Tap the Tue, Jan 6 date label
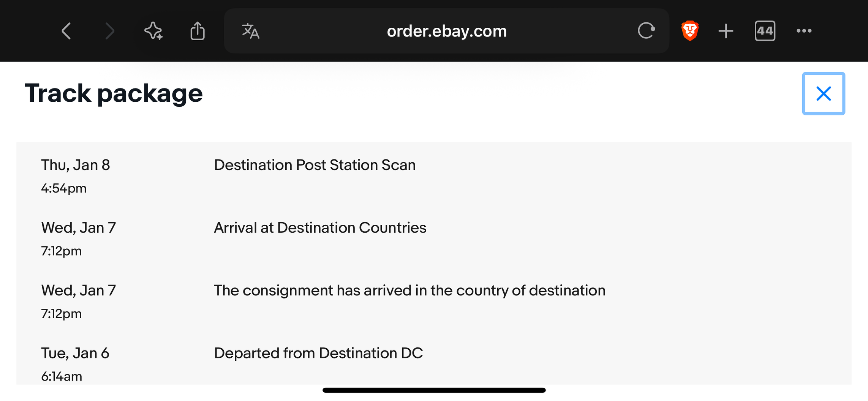 (75, 353)
